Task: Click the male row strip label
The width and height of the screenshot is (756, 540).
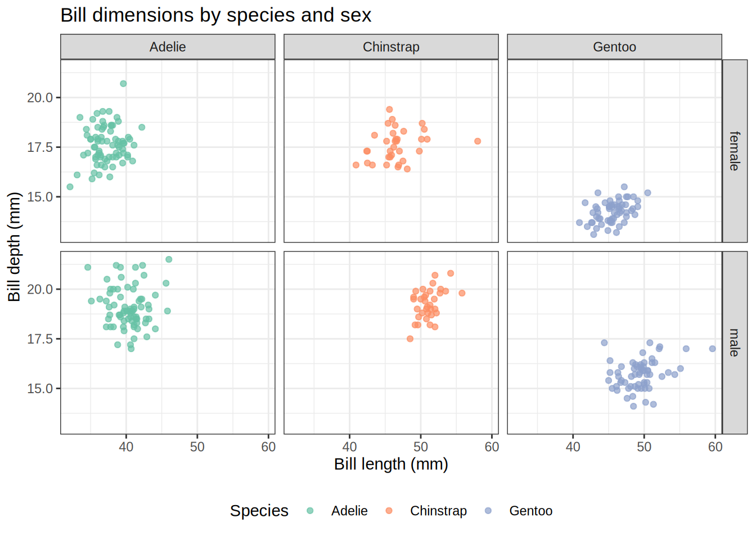Action: pos(735,343)
